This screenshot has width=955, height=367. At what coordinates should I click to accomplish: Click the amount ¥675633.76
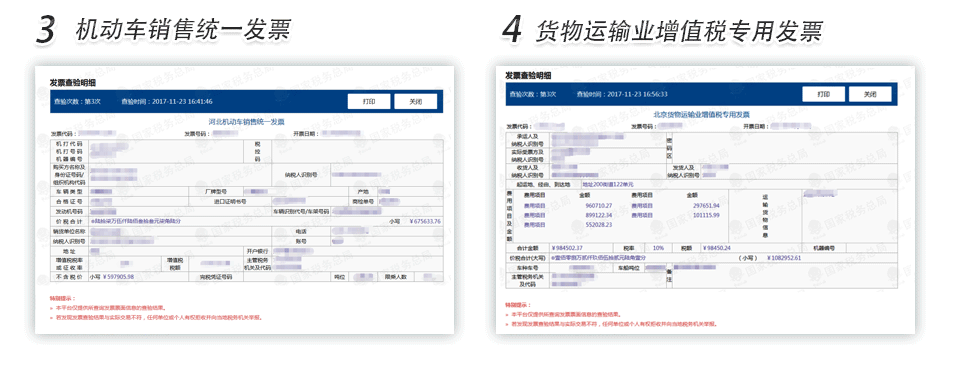[425, 222]
